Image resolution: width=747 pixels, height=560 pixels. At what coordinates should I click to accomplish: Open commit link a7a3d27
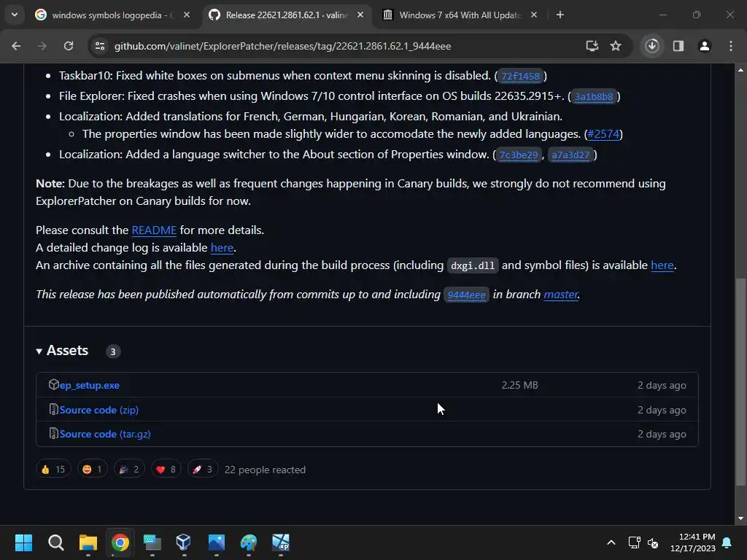coord(570,155)
